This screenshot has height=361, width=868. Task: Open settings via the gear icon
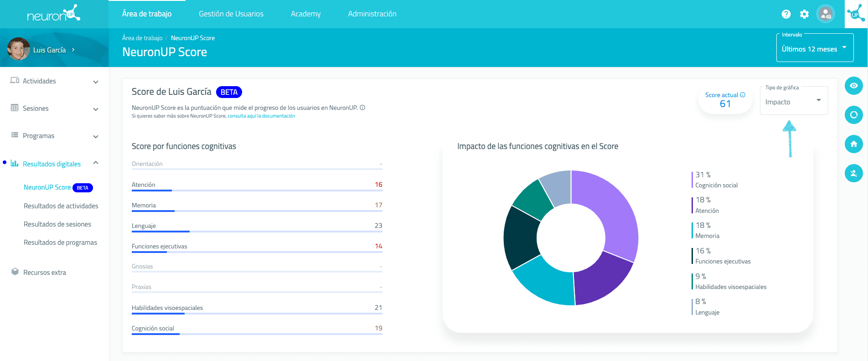[804, 14]
